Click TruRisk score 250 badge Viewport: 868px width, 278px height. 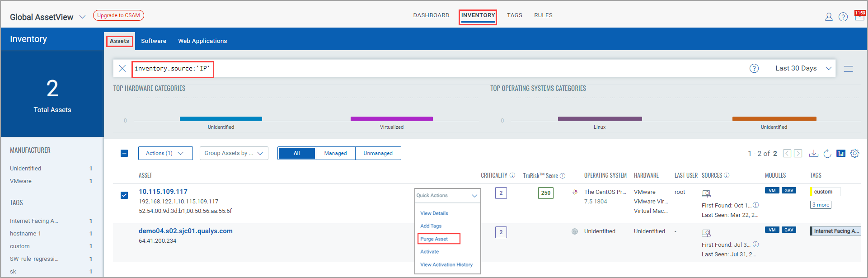(x=546, y=193)
